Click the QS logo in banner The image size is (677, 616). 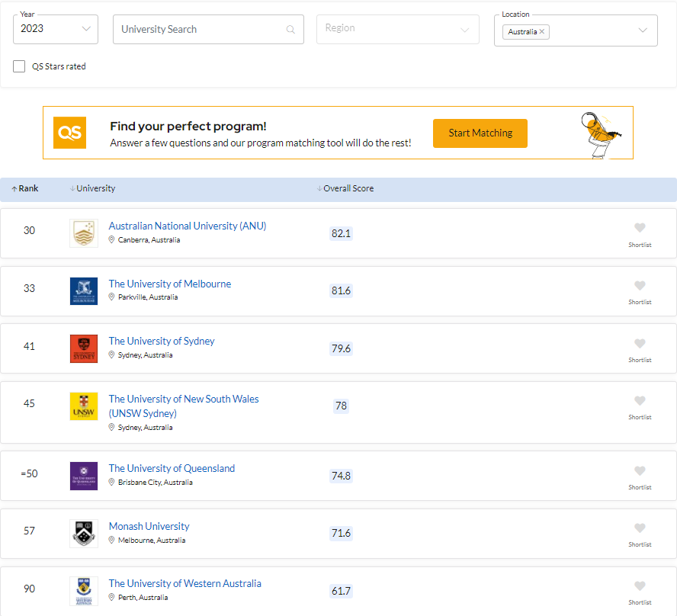pyautogui.click(x=69, y=133)
